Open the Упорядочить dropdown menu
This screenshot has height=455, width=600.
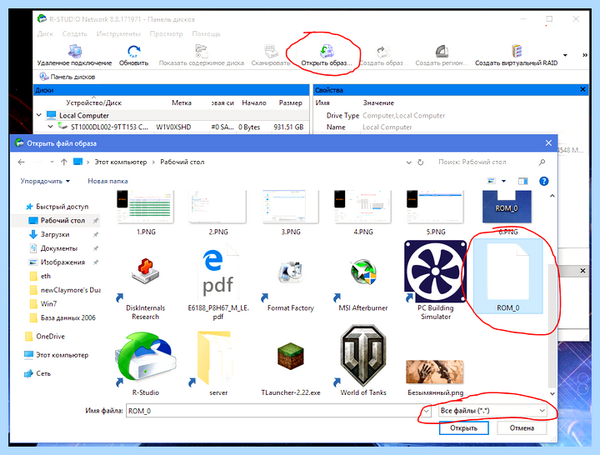point(45,181)
